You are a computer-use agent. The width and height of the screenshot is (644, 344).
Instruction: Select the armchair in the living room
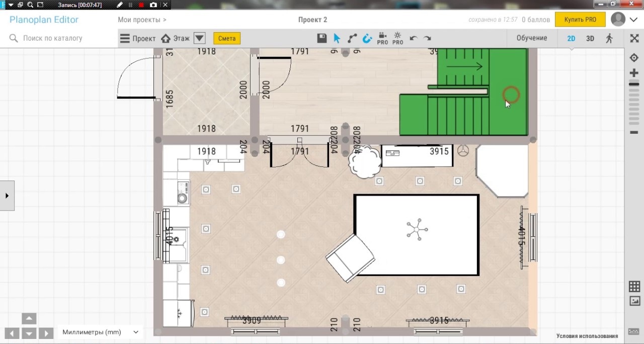pyautogui.click(x=350, y=257)
